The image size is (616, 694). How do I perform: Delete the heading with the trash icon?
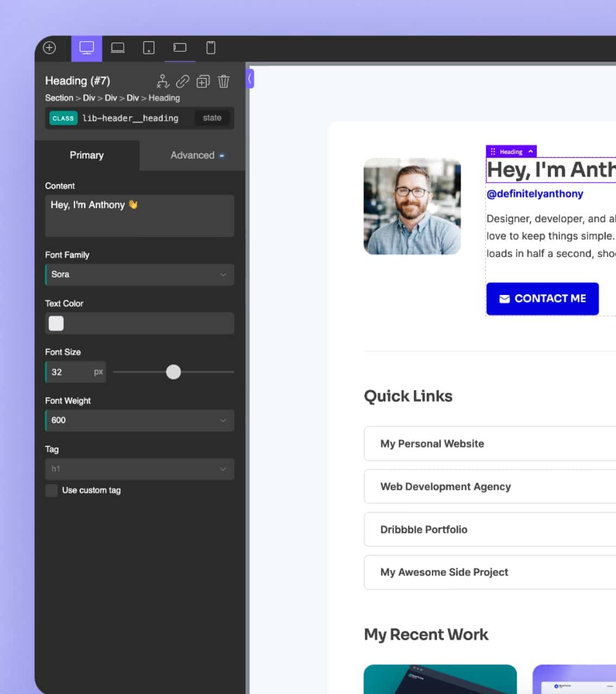point(223,81)
